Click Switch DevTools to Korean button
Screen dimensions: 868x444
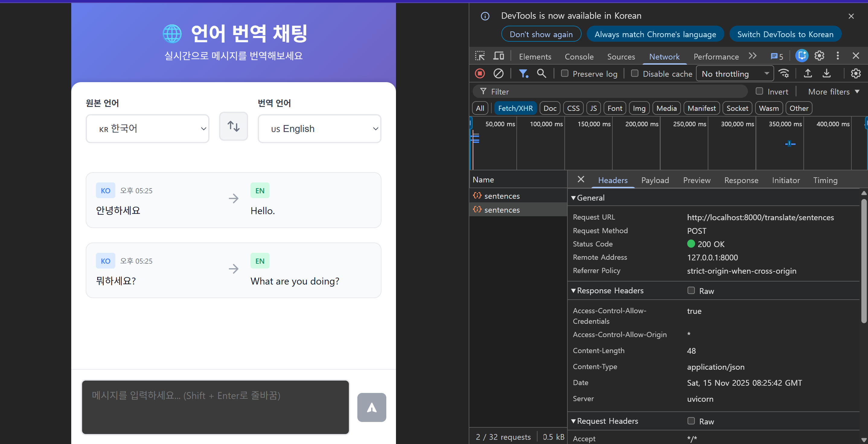pos(785,34)
